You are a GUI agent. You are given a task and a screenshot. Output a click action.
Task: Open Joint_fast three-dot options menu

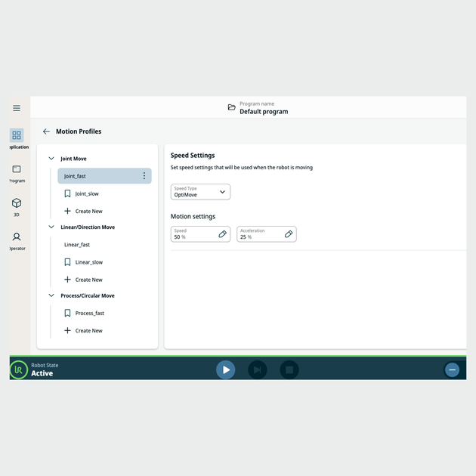point(144,176)
